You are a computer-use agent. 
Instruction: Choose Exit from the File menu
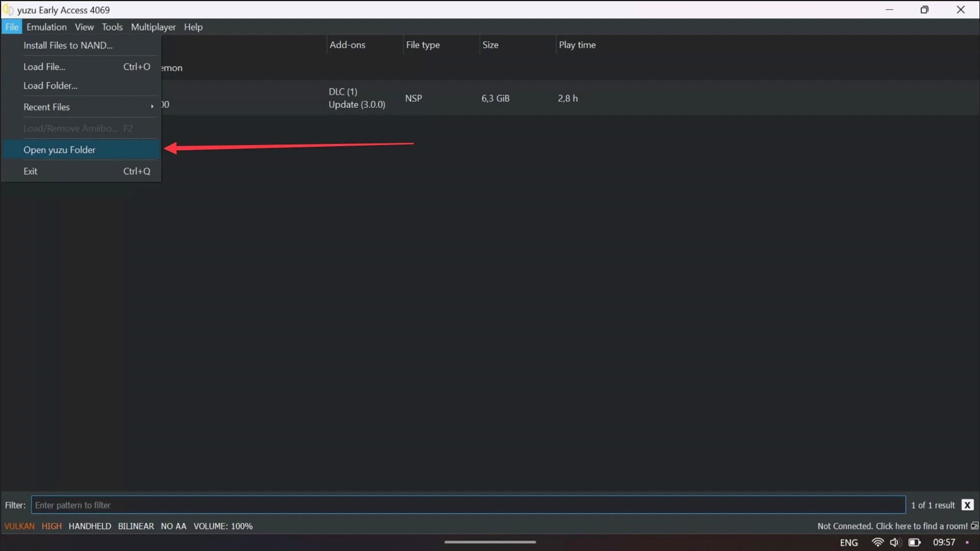click(81, 171)
